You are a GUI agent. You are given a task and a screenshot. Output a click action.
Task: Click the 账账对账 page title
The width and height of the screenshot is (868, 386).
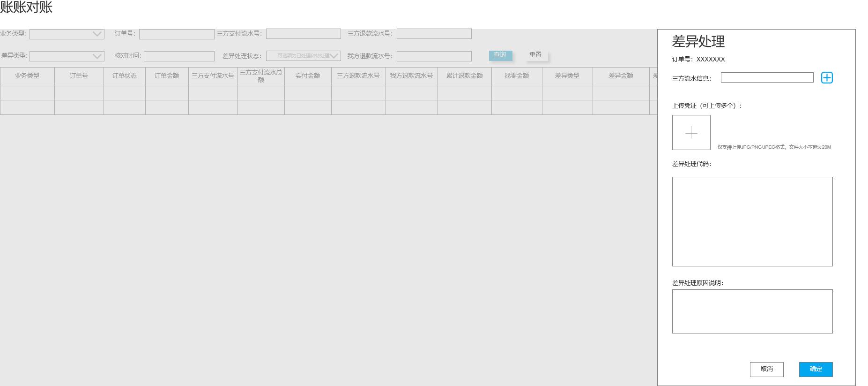point(26,7)
